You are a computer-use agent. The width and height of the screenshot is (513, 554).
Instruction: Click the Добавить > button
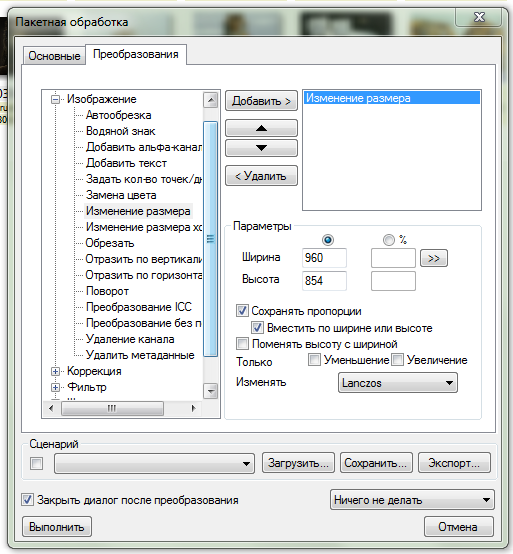[261, 101]
